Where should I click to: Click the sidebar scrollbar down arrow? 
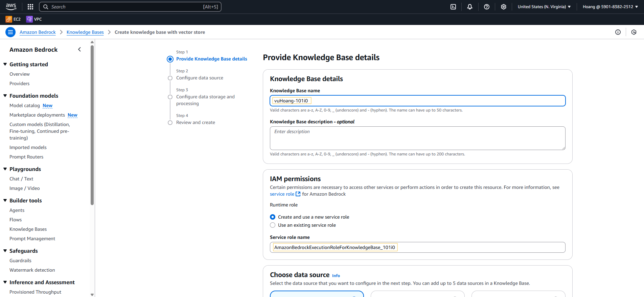coord(92,295)
